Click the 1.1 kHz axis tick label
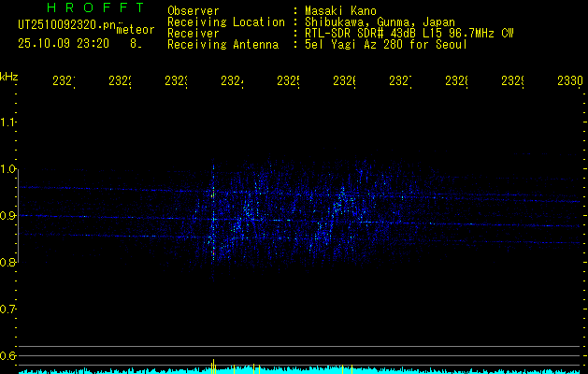588x374 pixels. (x=8, y=122)
